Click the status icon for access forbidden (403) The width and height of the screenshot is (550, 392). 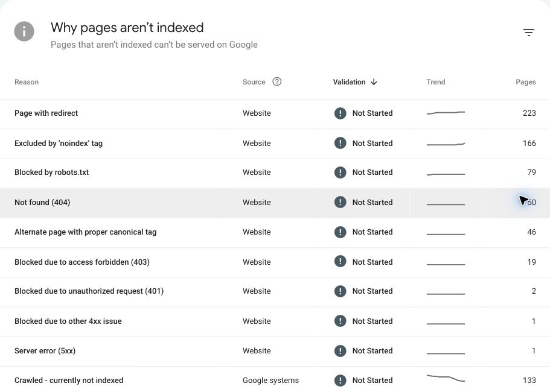(341, 262)
